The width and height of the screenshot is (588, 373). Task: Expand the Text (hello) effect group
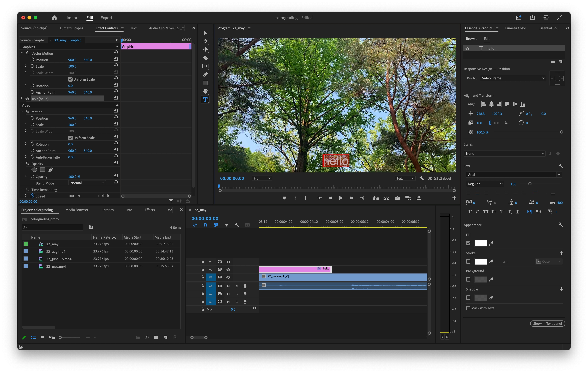(22, 99)
